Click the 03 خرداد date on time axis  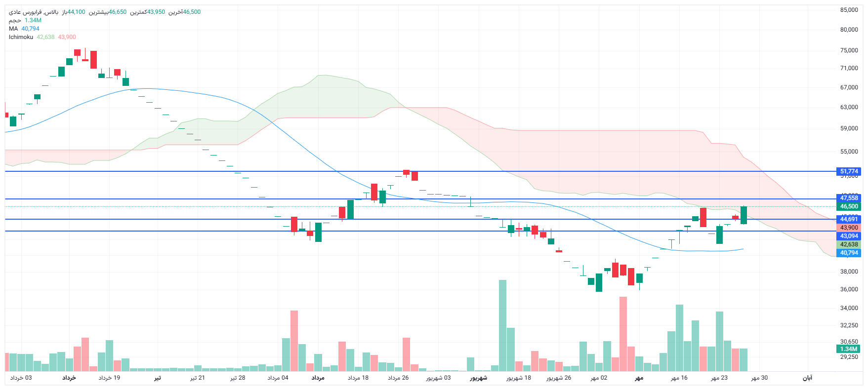click(21, 378)
